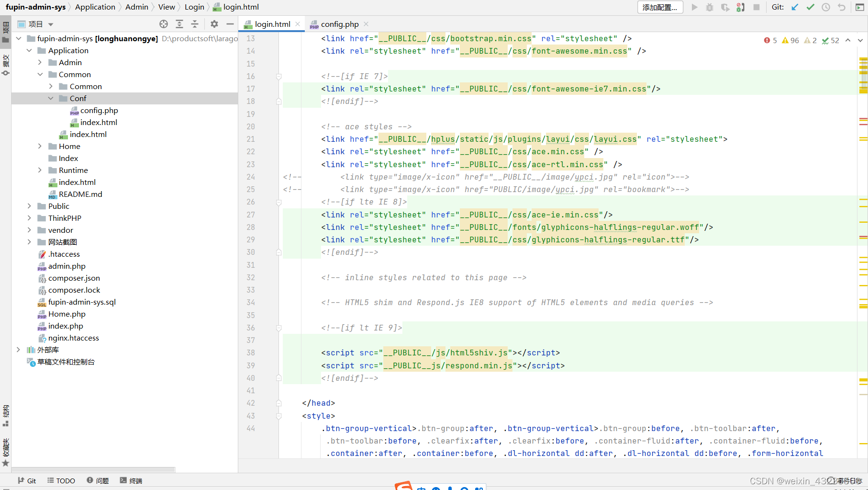Viewport: 868px width, 490px height.
Task: Open the Commit sidebar tool
Action: pyautogui.click(x=6, y=65)
